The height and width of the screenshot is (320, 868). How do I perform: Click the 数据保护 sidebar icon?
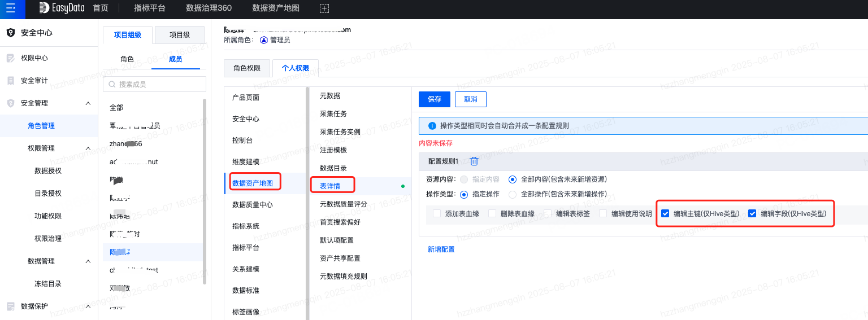[x=11, y=306]
